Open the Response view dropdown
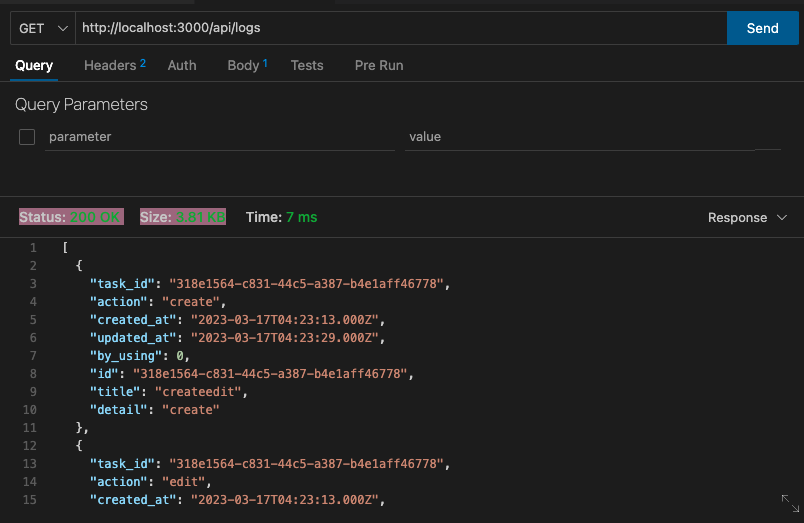Screen dimensions: 804x523 click(747, 217)
